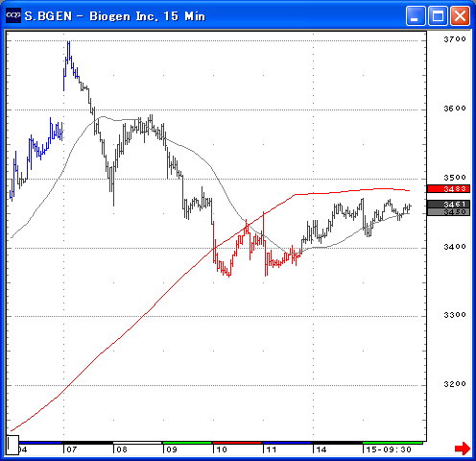Click the 15-09:30 time label
The height and width of the screenshot is (461, 476).
pos(389,449)
